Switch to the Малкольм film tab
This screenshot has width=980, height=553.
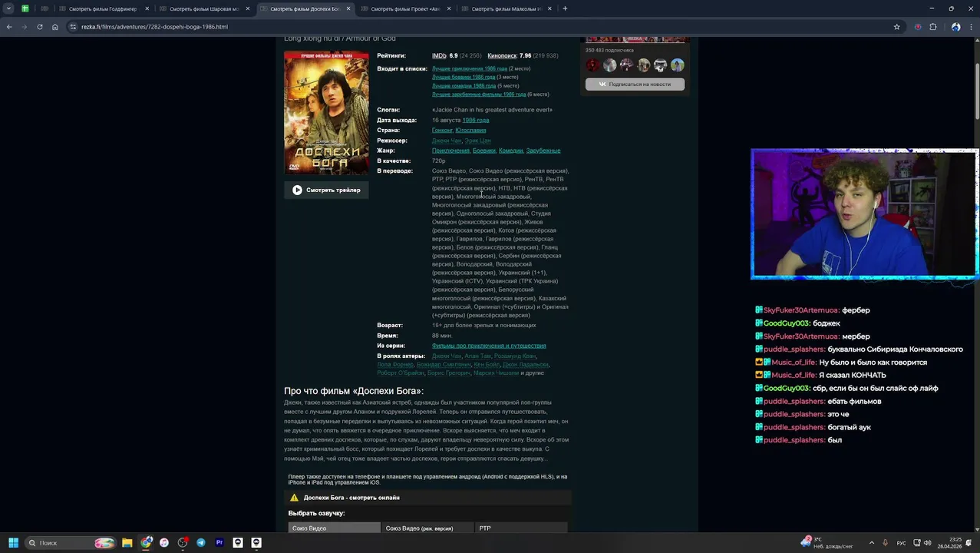click(x=506, y=8)
